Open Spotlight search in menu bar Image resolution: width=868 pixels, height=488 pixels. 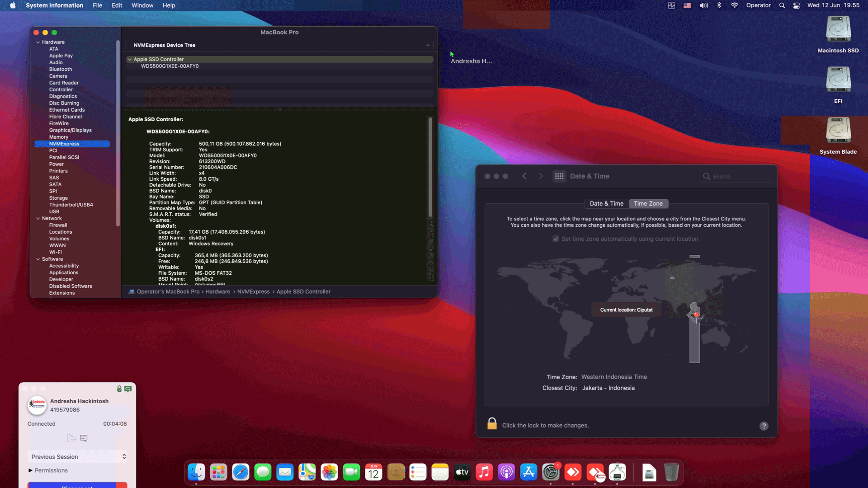coord(782,5)
